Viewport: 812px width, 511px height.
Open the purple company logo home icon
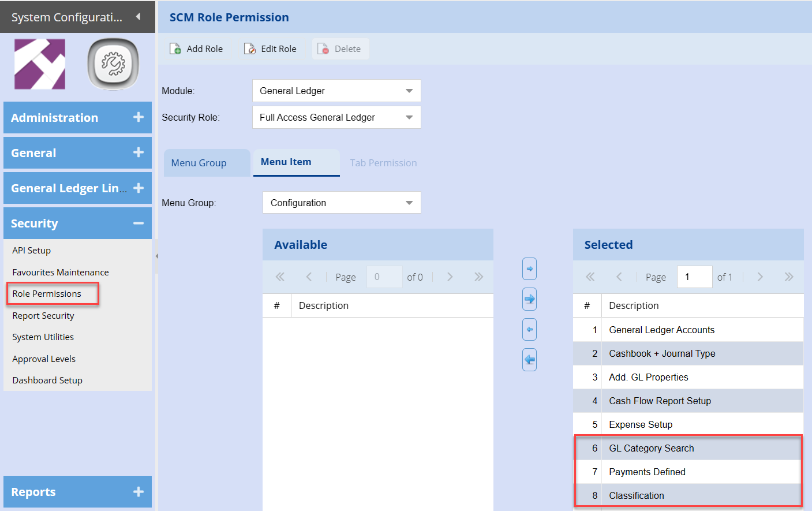click(x=40, y=64)
